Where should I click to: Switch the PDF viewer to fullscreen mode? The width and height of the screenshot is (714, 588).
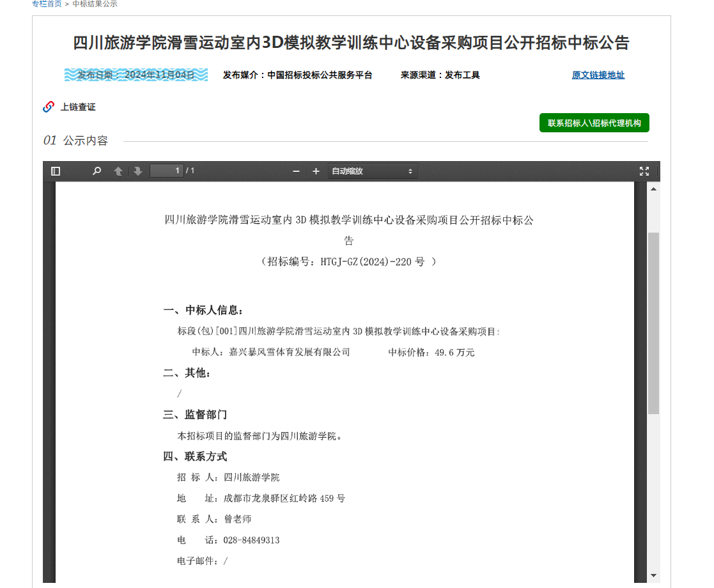tap(644, 171)
